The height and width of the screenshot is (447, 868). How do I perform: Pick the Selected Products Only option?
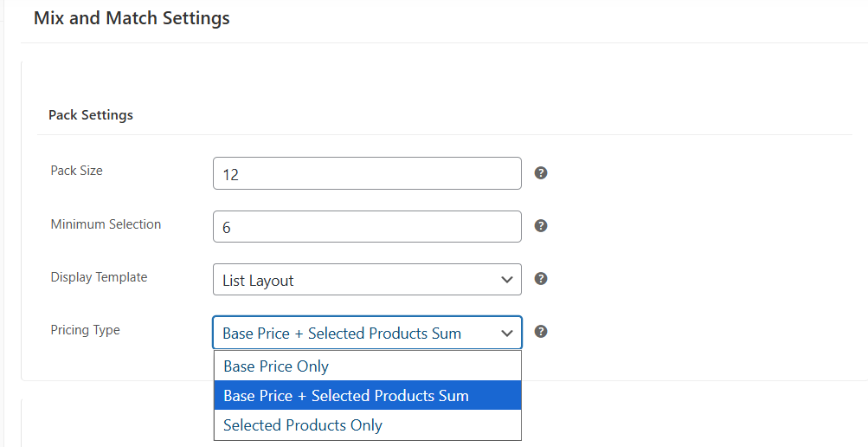[x=303, y=425]
